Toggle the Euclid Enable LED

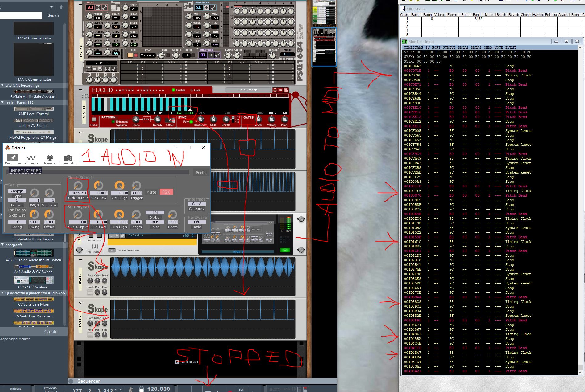(x=173, y=90)
